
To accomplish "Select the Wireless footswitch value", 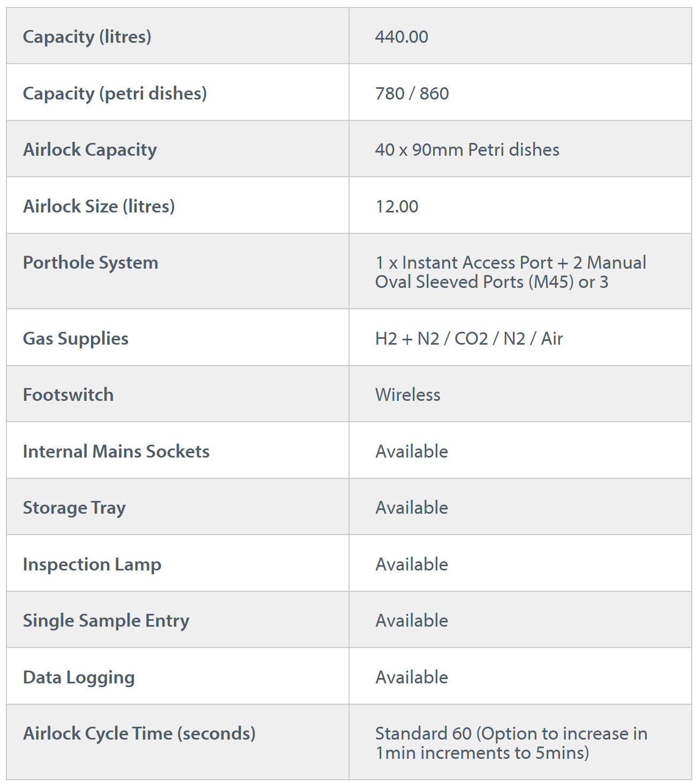I will click(x=407, y=395).
